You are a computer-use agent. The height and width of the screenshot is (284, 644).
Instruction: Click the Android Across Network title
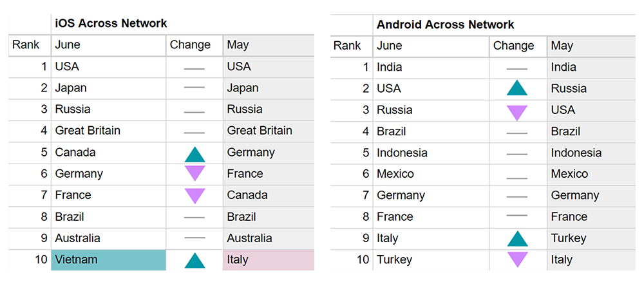[x=446, y=25]
